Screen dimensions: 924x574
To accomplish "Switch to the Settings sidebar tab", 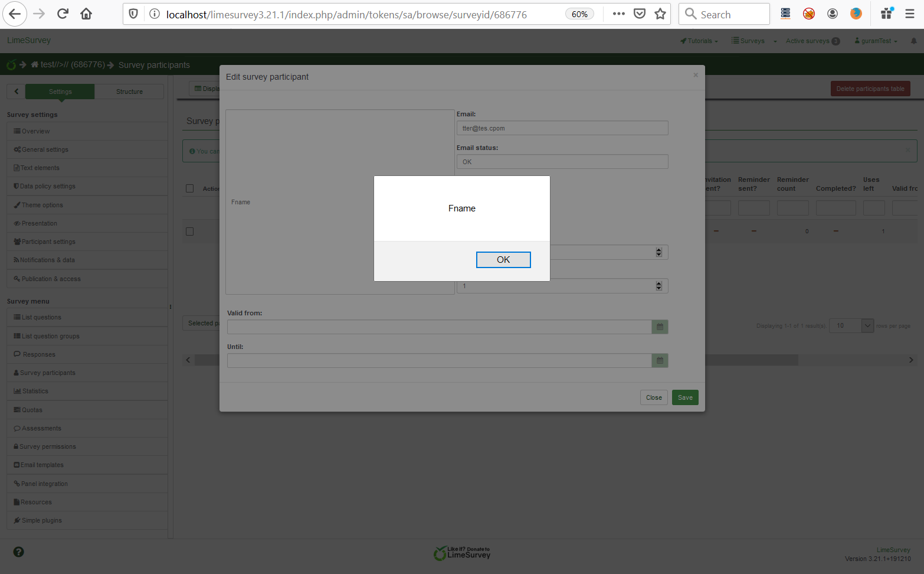I will pos(60,92).
